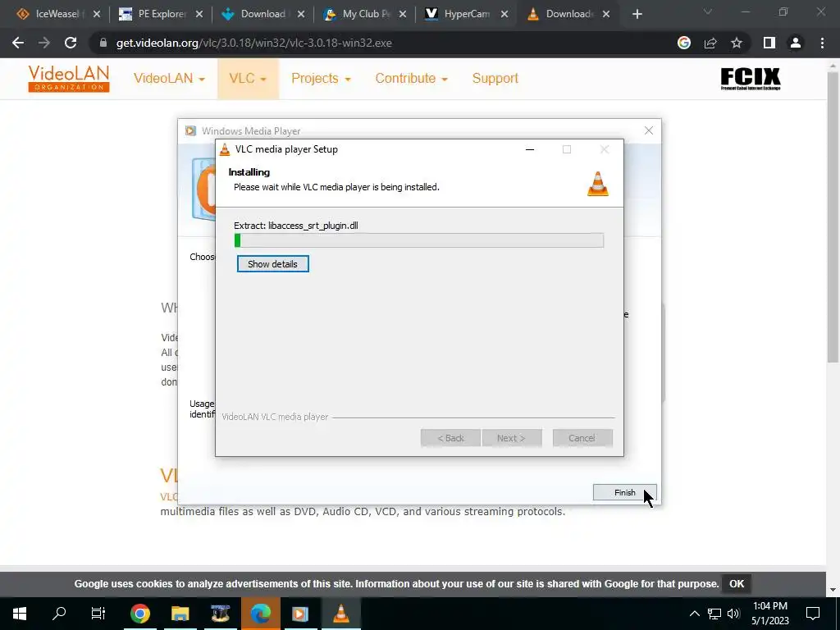The image size is (840, 630).
Task: Expand the Projects dropdown menu
Action: 321,78
